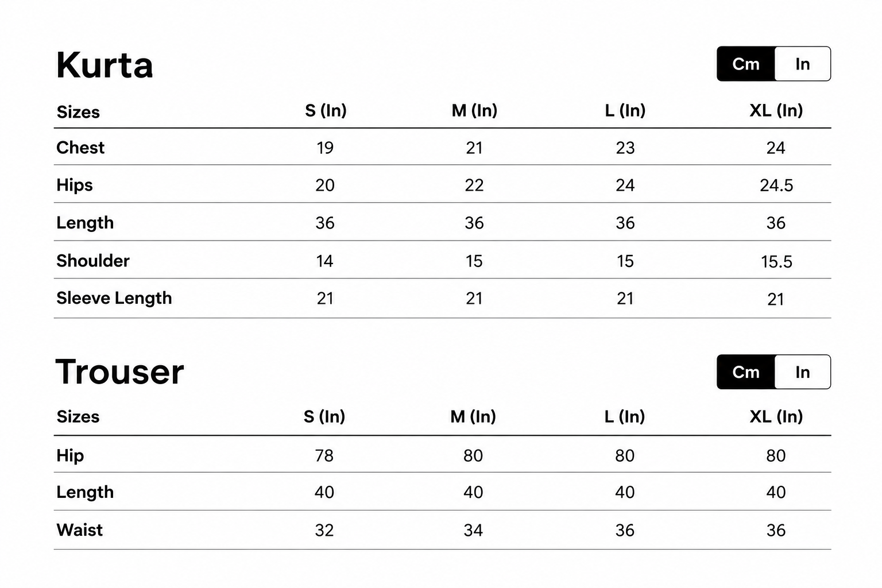The width and height of the screenshot is (882, 588).
Task: Select the Kurta L (In) column header
Action: [625, 110]
